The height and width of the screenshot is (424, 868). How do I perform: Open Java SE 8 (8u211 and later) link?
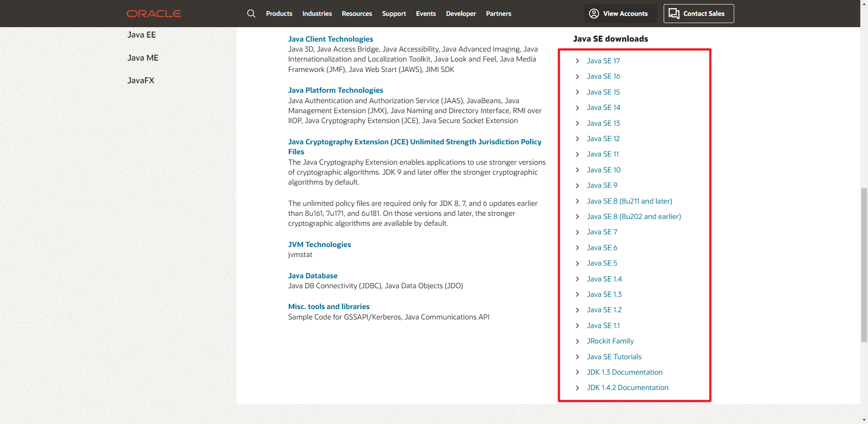(629, 201)
